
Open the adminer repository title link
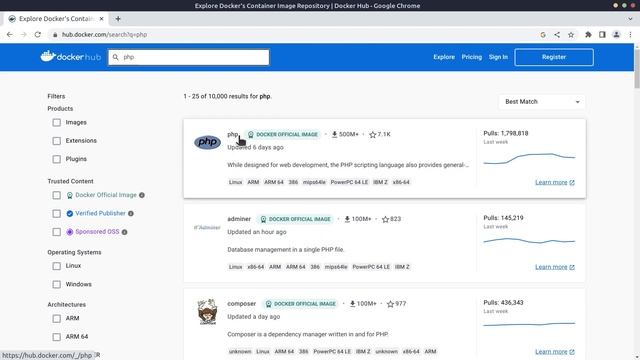click(x=239, y=219)
